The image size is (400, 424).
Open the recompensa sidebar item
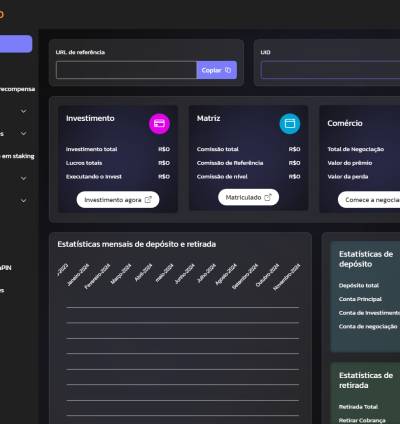point(17,89)
